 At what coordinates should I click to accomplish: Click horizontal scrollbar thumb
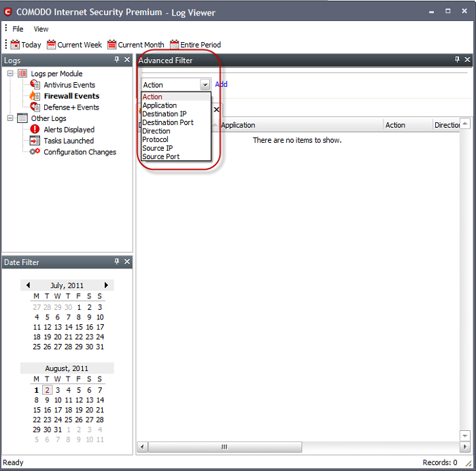pyautogui.click(x=224, y=447)
